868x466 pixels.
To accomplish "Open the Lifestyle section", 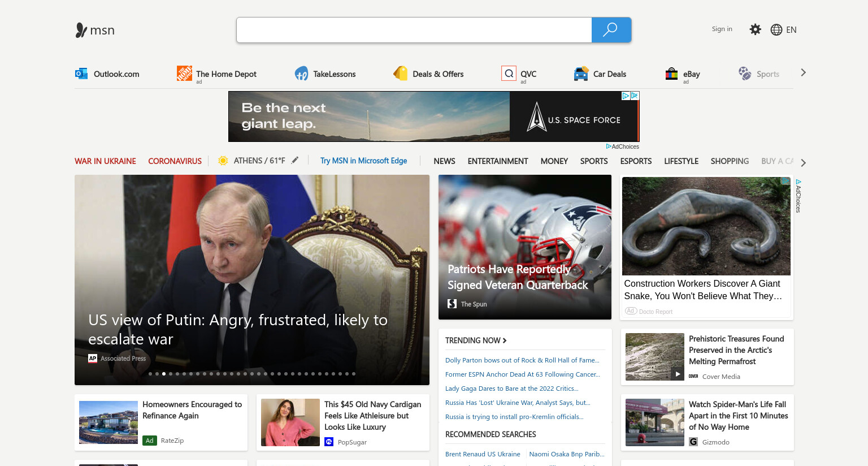I will 681,161.
